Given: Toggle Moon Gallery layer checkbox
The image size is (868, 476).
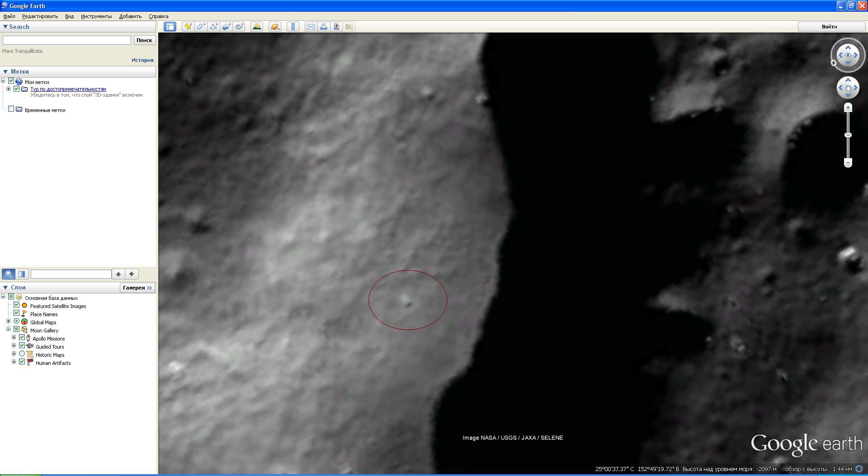Looking at the screenshot, I should coord(17,330).
